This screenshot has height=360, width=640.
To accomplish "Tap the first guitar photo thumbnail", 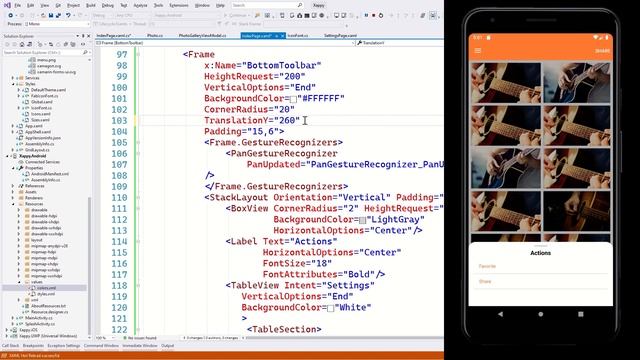I will [x=506, y=83].
